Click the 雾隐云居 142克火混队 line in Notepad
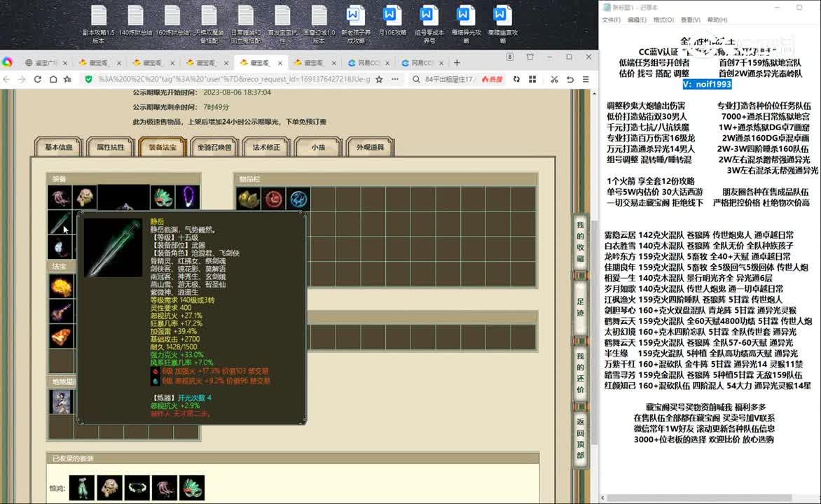 [x=699, y=235]
